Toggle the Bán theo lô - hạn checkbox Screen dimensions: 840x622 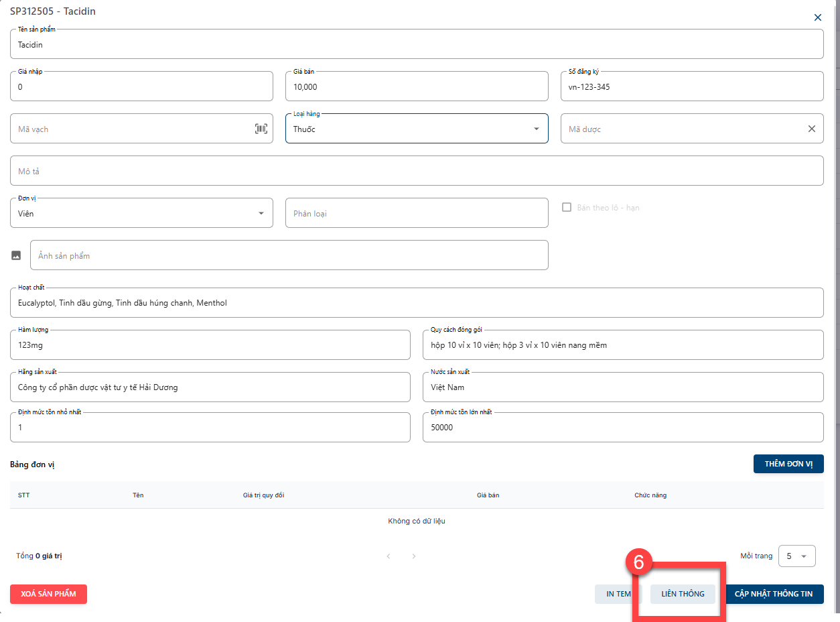pyautogui.click(x=567, y=208)
